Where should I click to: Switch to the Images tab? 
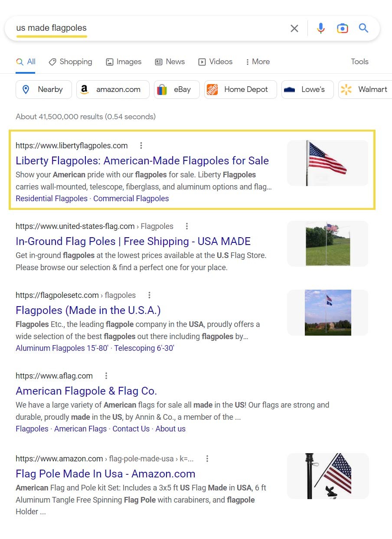click(124, 62)
